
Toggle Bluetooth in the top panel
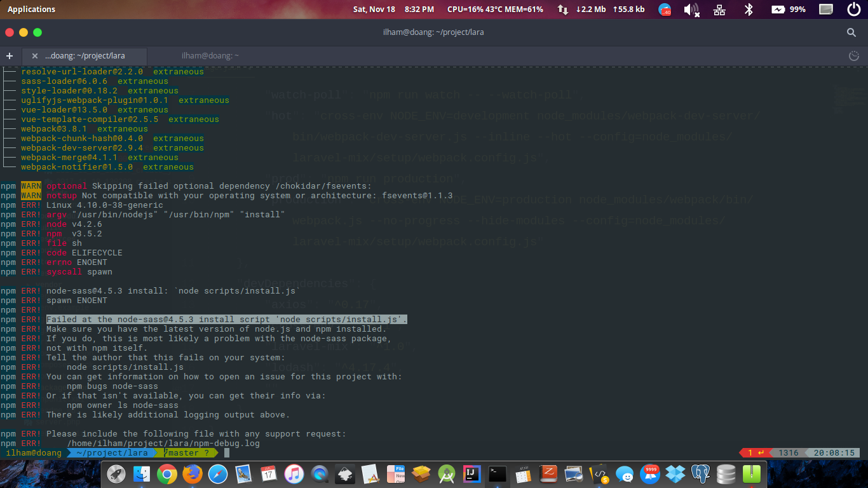pyautogui.click(x=749, y=9)
